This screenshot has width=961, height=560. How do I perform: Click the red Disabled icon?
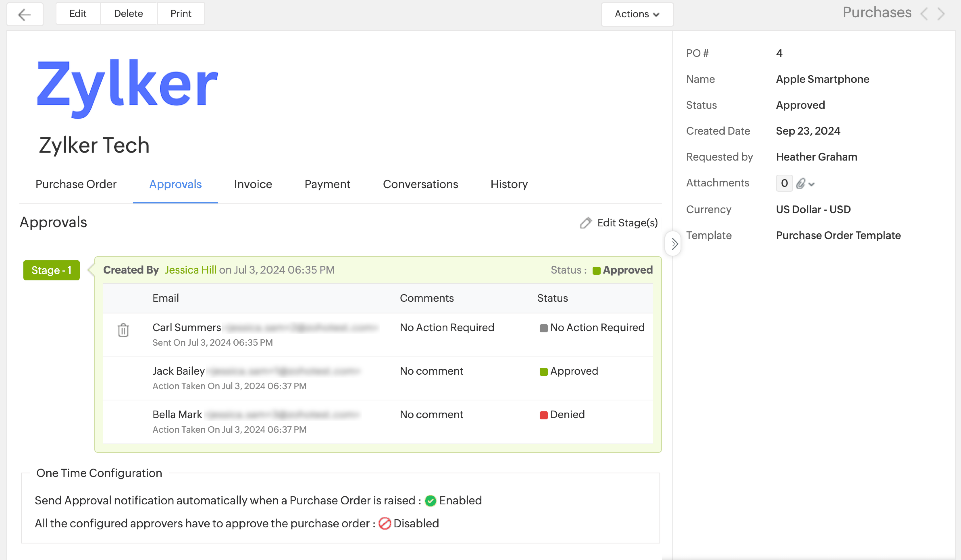(384, 523)
